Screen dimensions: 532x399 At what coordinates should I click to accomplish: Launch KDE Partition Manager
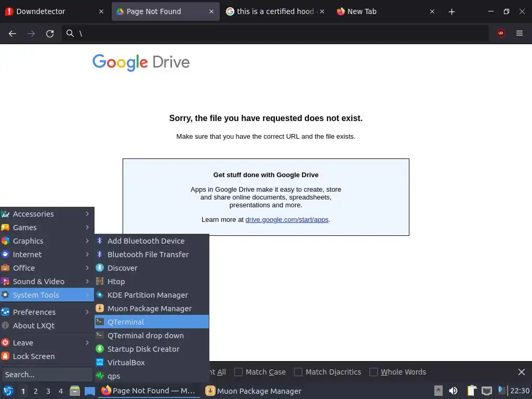tap(152, 295)
